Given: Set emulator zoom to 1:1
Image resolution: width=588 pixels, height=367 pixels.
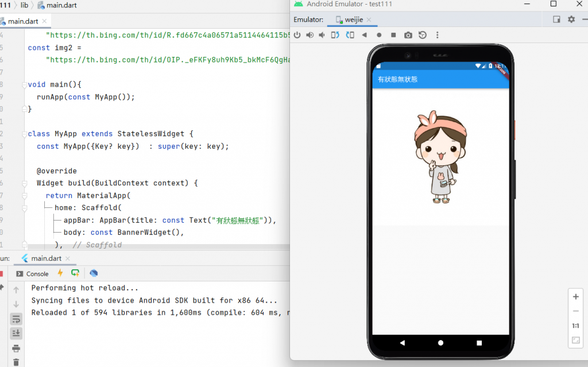Looking at the screenshot, I should tap(575, 326).
